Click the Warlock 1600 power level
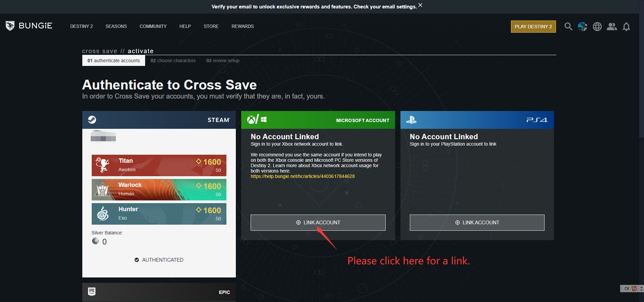 click(x=209, y=186)
